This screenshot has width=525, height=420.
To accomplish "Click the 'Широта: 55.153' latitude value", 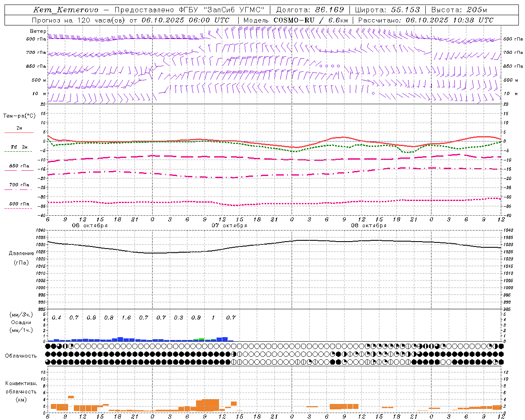I will [388, 10].
